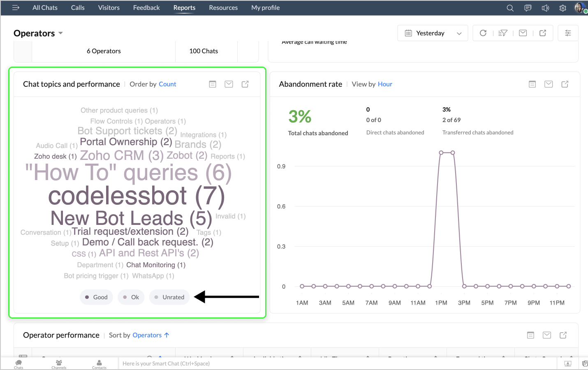The width and height of the screenshot is (588, 370).
Task: Click the user profile avatar
Action: point(580,8)
